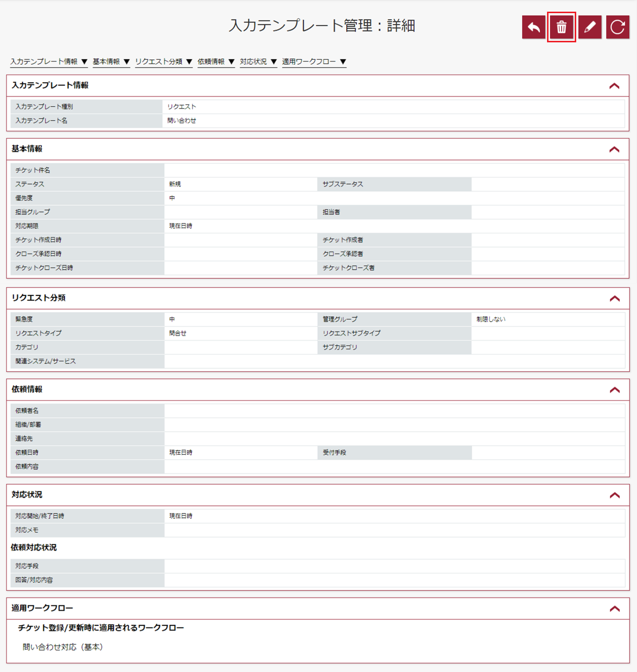Click the クローズ承認者 label
This screenshot has height=672, width=637.
pyautogui.click(x=343, y=254)
